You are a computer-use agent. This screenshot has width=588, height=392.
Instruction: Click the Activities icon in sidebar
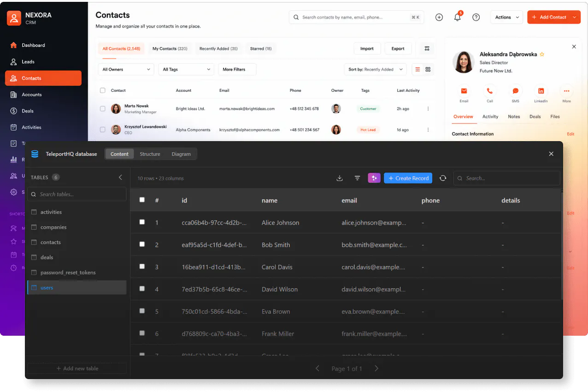13,127
